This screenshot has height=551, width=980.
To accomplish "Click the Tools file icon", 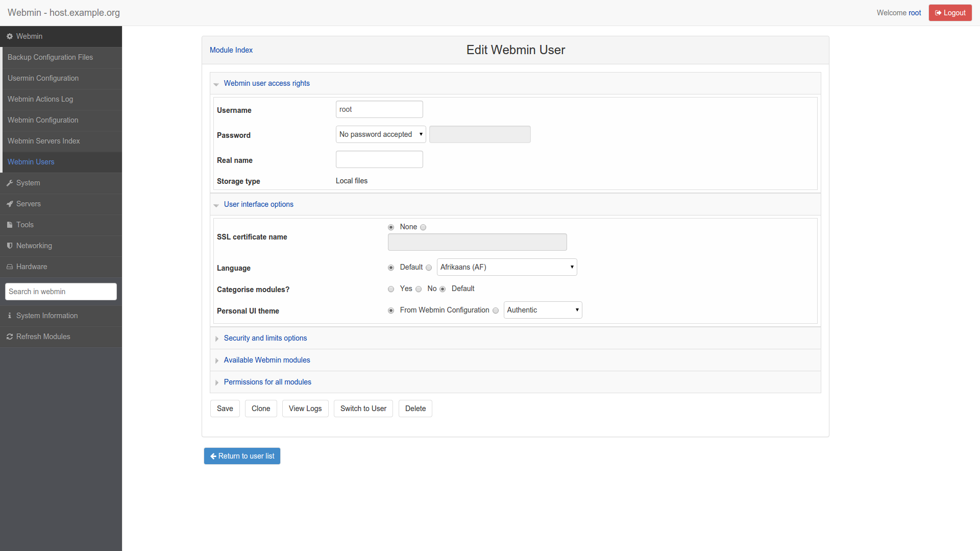I will pos(10,225).
